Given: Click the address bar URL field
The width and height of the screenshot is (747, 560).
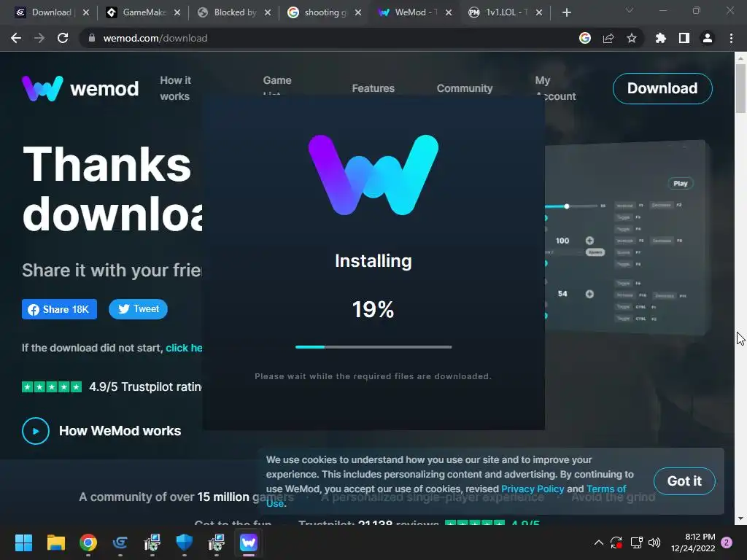Looking at the screenshot, I should 329,38.
